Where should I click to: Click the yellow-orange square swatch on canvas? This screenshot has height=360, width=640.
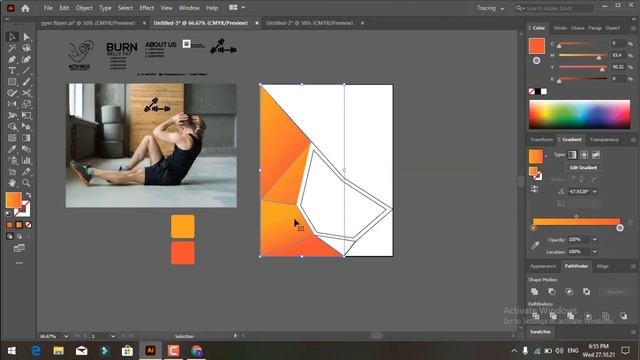[183, 227]
